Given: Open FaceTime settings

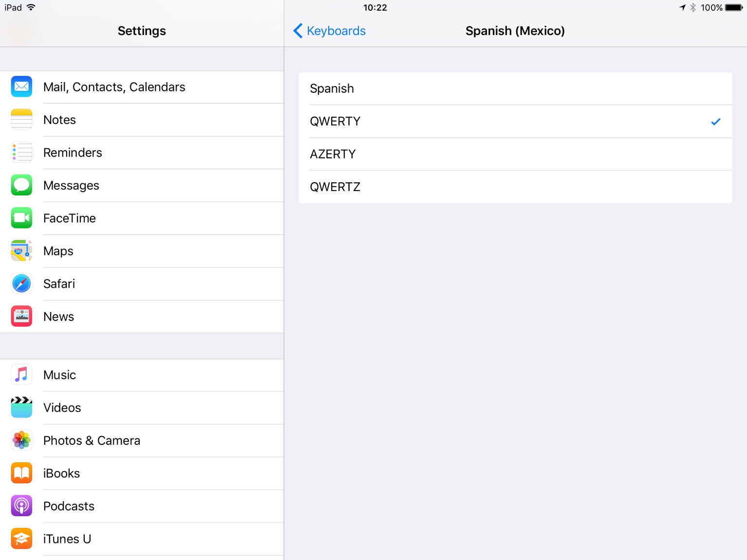Looking at the screenshot, I should pyautogui.click(x=142, y=218).
